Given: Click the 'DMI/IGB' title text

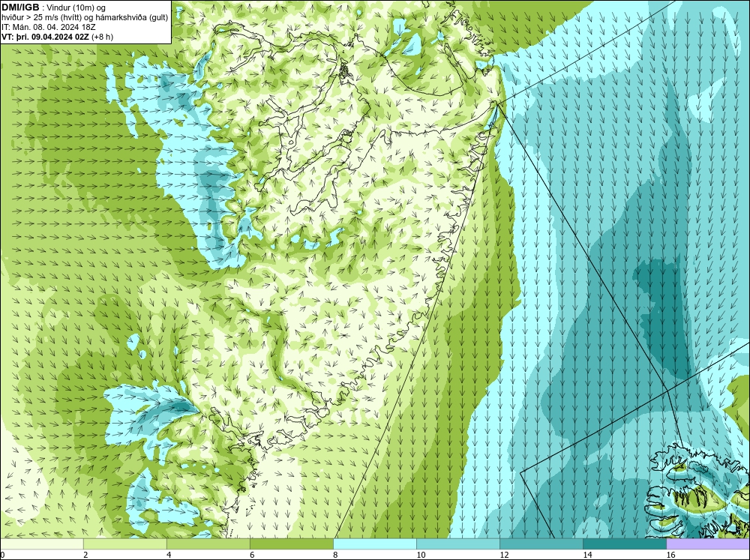Looking at the screenshot, I should point(20,7).
